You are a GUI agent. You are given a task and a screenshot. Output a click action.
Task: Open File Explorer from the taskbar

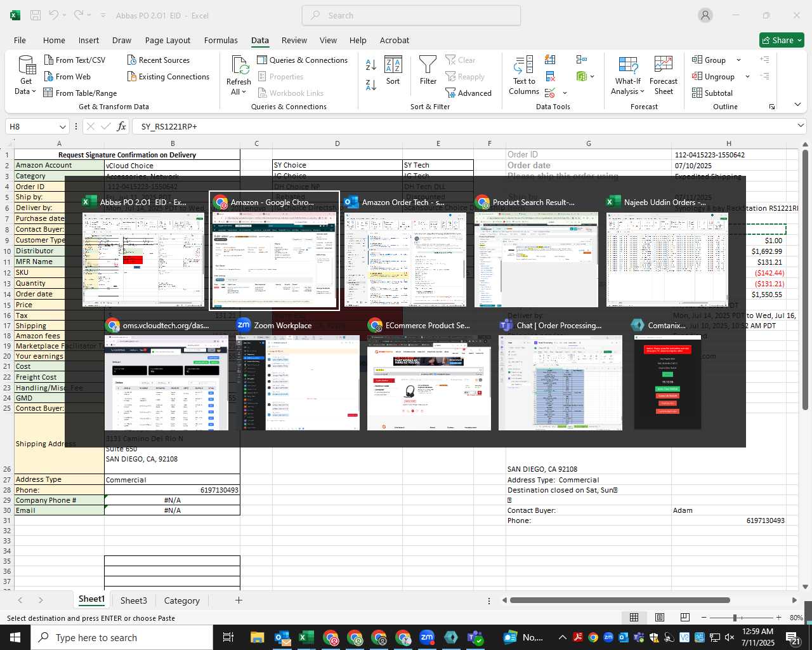(257, 637)
